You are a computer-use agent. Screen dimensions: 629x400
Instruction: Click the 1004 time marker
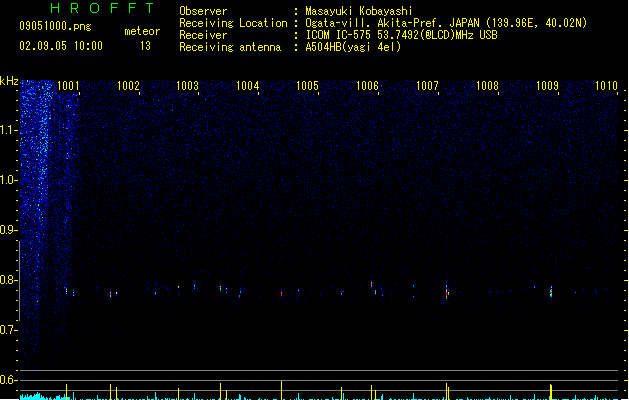(248, 86)
